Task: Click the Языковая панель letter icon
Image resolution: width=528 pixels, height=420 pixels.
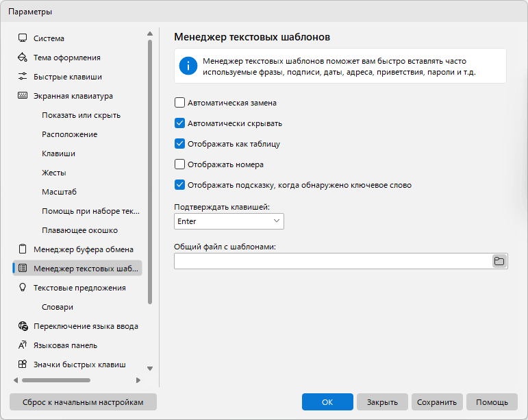Action: (x=23, y=345)
